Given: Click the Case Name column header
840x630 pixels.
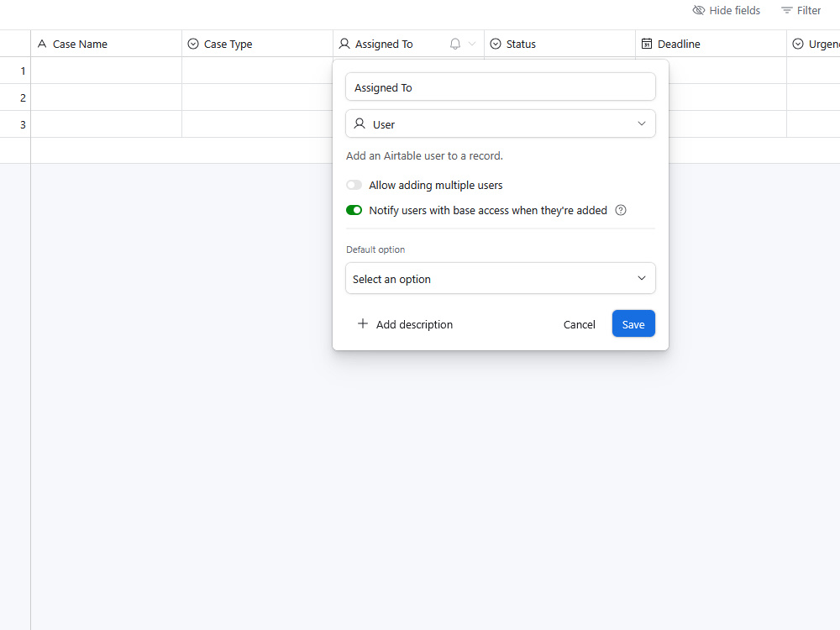Looking at the screenshot, I should (x=106, y=44).
